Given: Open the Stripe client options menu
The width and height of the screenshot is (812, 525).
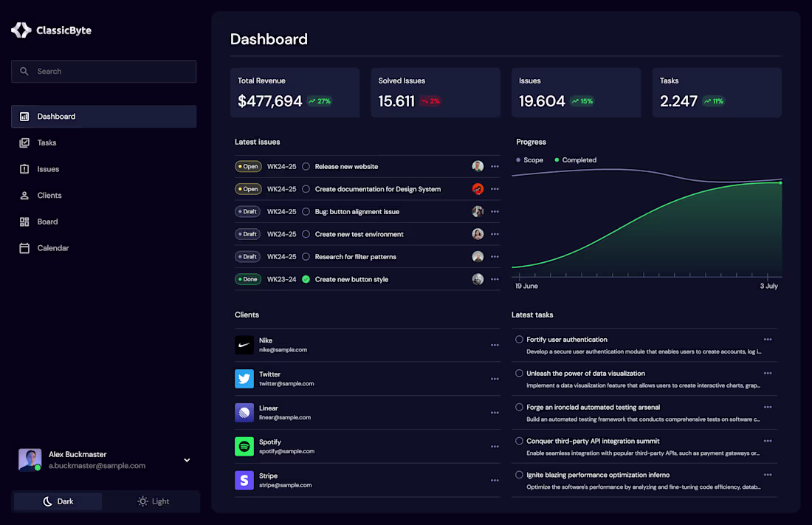Looking at the screenshot, I should coord(495,481).
